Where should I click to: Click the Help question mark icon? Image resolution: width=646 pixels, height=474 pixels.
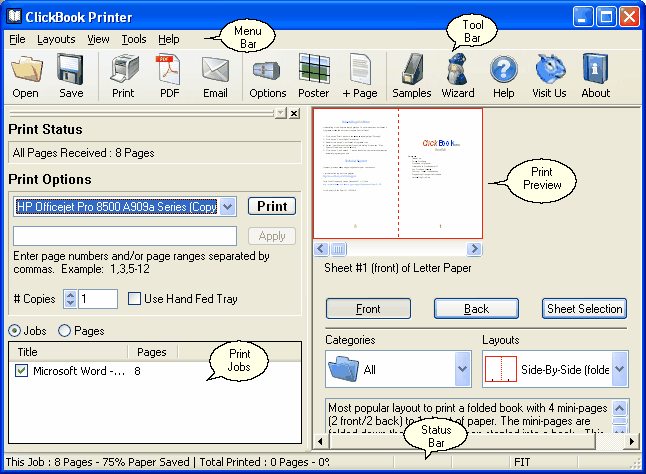[503, 69]
